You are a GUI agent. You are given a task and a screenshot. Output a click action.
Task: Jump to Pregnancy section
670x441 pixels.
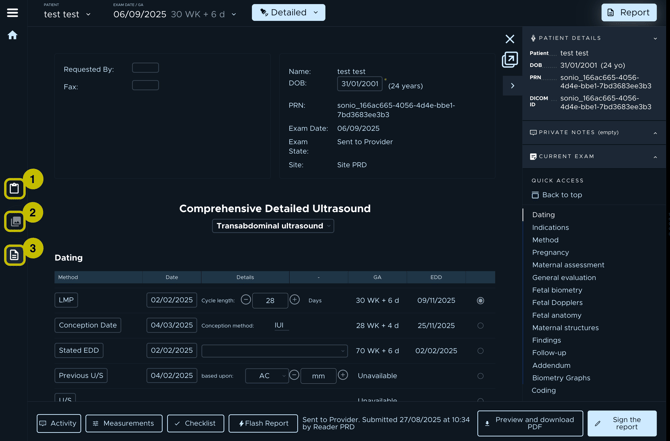[550, 252]
